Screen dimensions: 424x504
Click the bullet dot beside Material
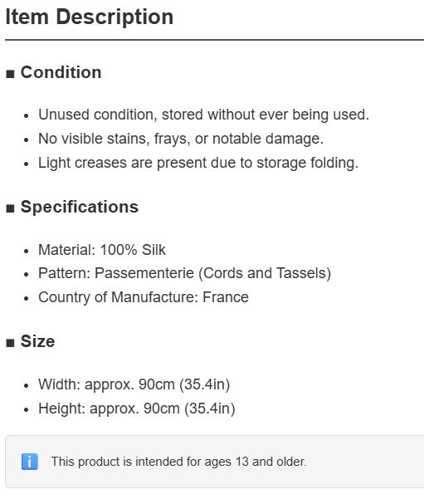[x=27, y=251]
